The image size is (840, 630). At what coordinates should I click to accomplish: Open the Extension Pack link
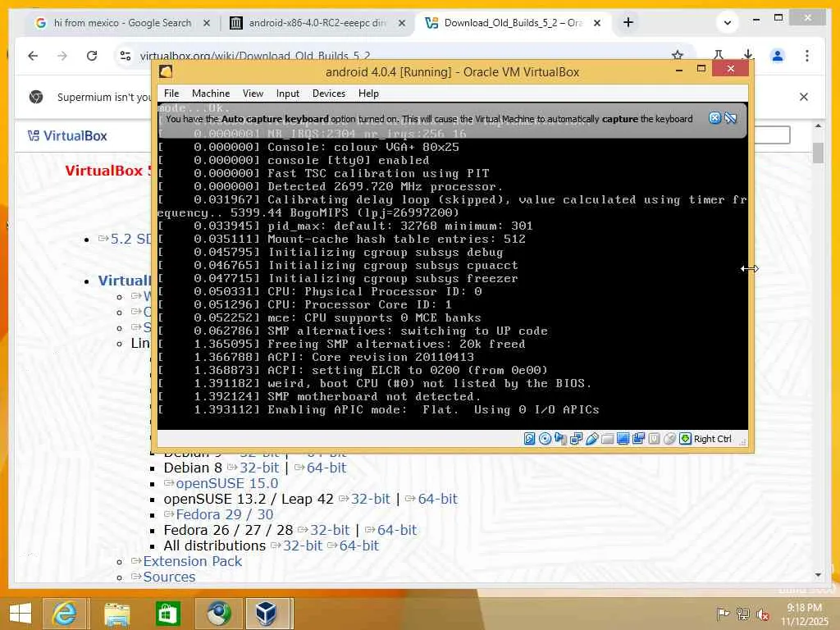pyautogui.click(x=192, y=561)
